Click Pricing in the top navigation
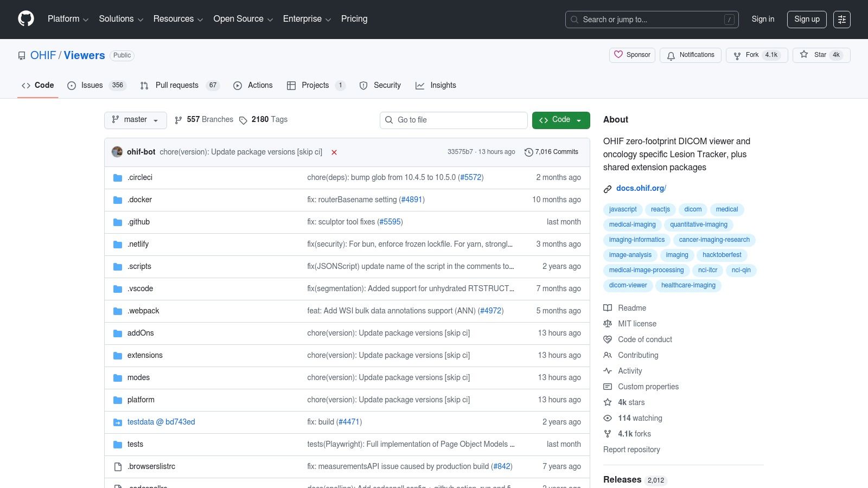 tap(354, 18)
